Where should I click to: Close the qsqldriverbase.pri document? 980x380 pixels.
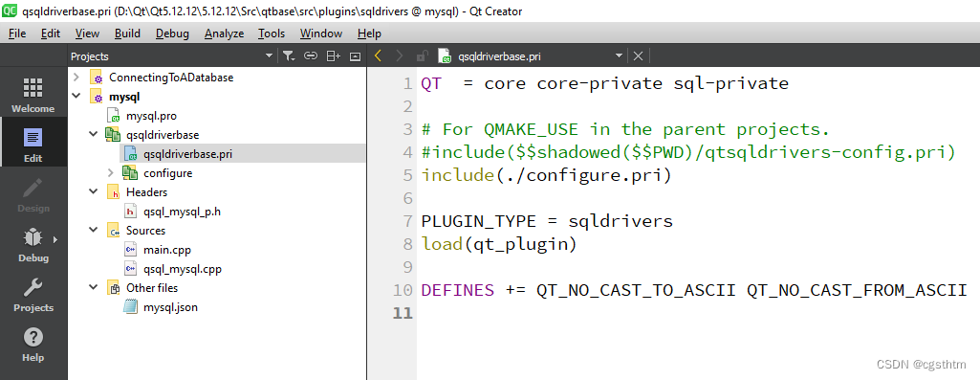pos(638,56)
